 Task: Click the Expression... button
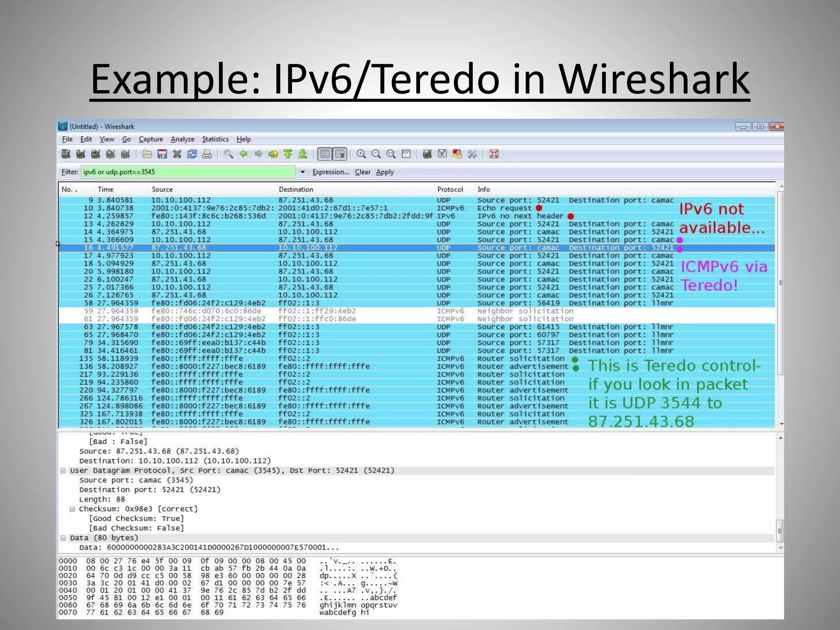coord(331,172)
